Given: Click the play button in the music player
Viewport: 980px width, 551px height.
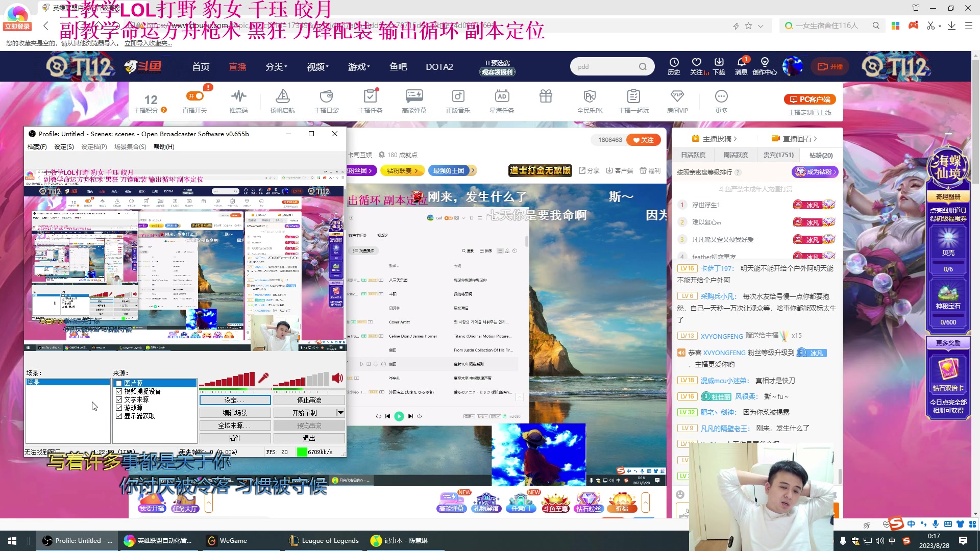Looking at the screenshot, I should [x=399, y=416].
